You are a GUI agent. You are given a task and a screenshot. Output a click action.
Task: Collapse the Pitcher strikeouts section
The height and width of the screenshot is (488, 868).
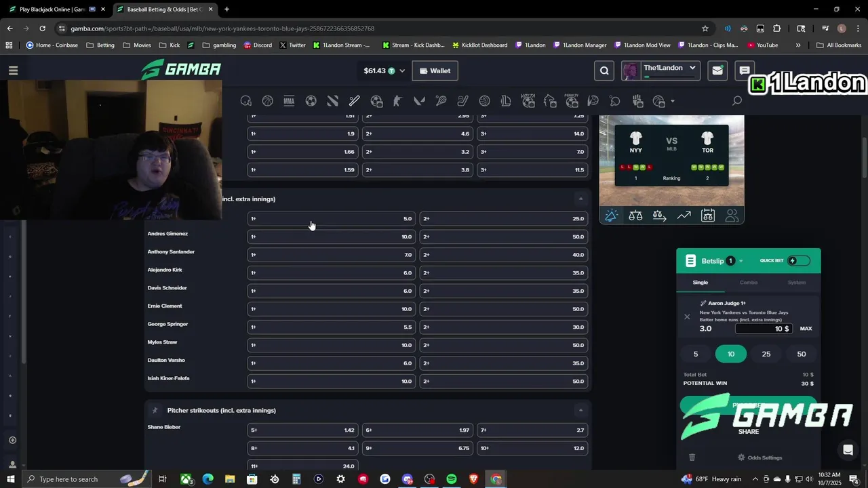coord(580,410)
